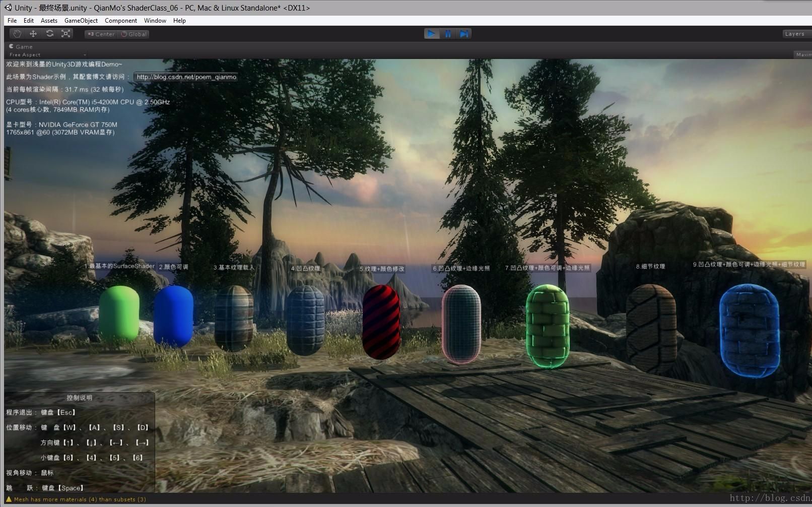Select the Move tool

[33, 33]
